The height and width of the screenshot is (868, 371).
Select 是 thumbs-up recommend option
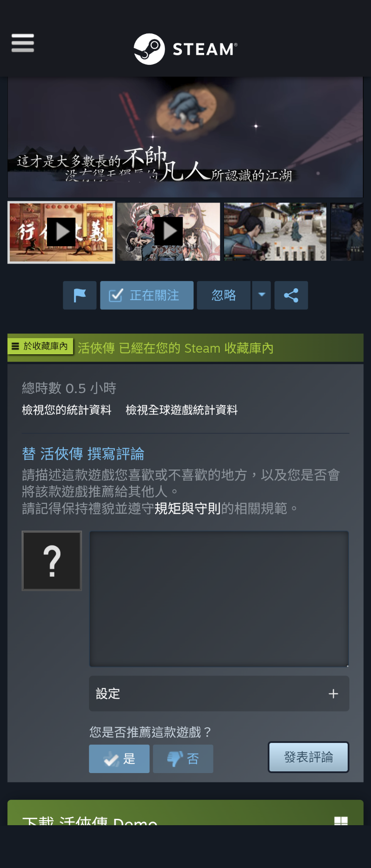click(x=119, y=759)
